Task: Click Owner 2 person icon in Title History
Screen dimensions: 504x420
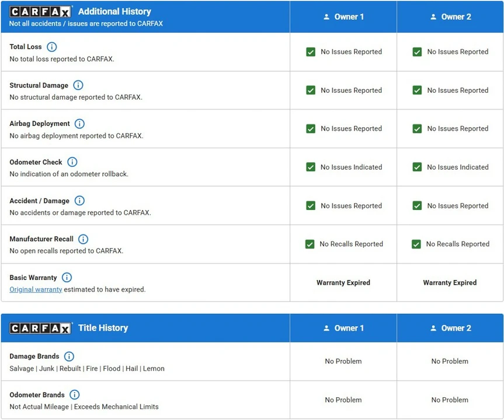Action: (x=433, y=328)
